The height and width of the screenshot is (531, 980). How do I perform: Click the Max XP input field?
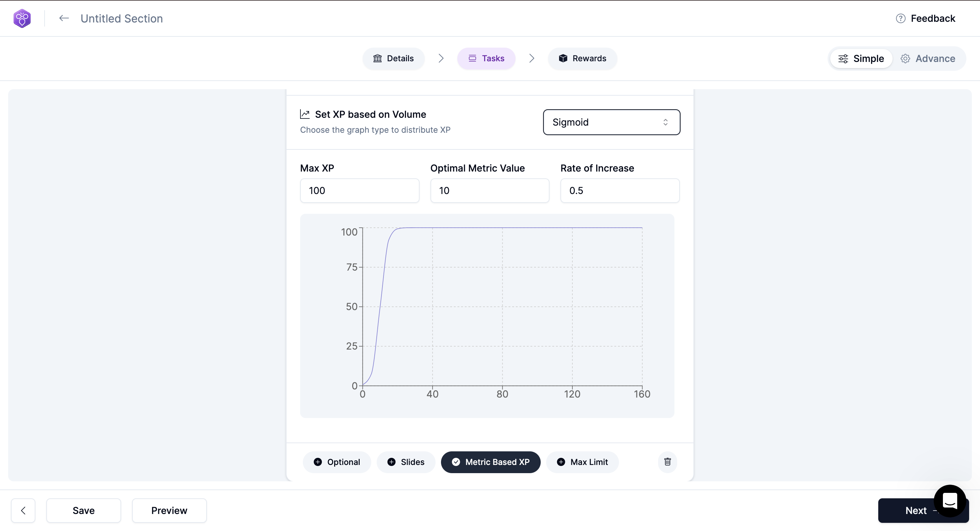(360, 190)
